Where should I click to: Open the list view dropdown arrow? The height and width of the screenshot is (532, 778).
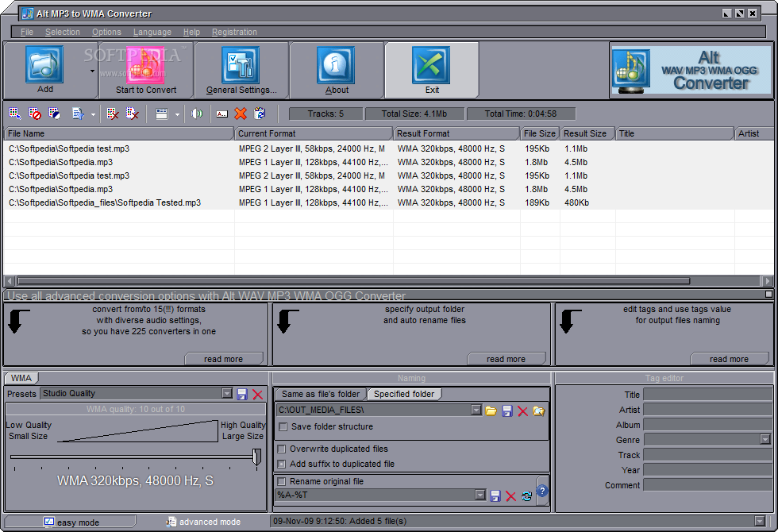click(x=177, y=114)
